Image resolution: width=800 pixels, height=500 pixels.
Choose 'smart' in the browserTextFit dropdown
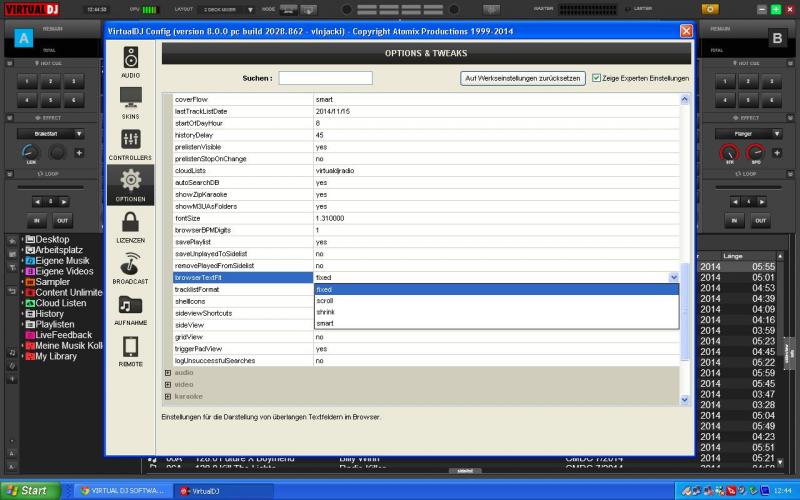[x=325, y=324]
